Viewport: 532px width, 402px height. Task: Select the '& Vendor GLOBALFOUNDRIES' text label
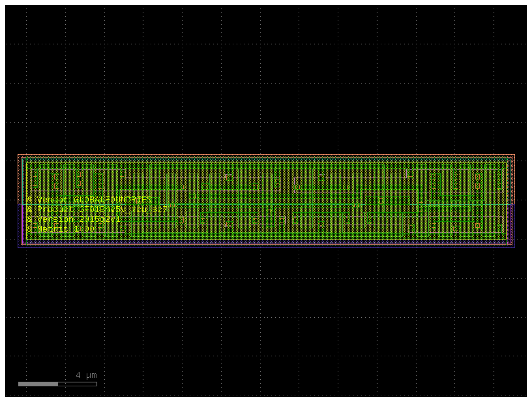[89, 200]
